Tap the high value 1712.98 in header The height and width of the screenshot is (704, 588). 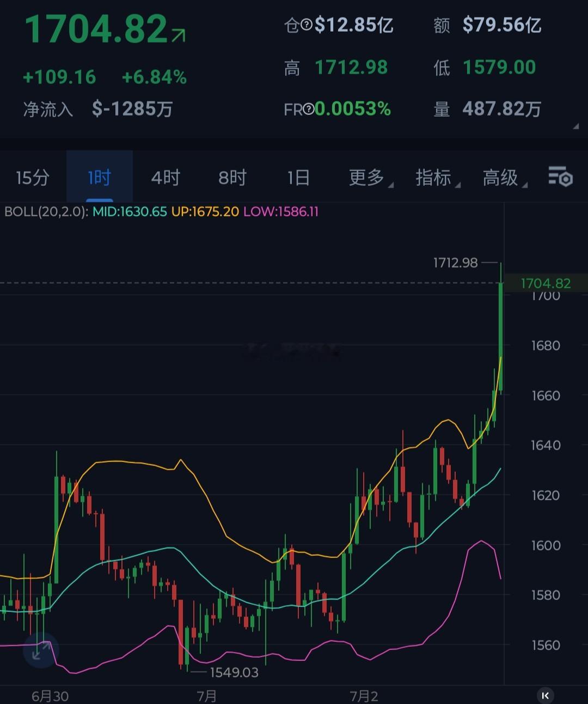[351, 68]
